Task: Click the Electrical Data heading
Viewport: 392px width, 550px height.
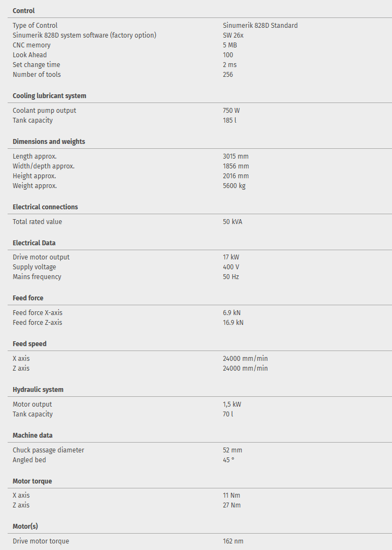Action: coord(34,243)
